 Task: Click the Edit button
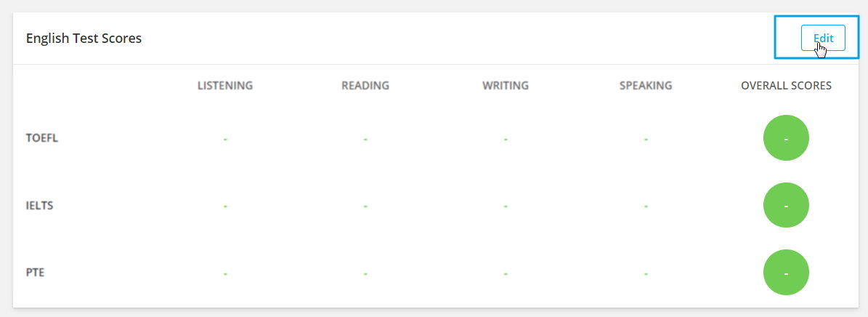(x=823, y=38)
